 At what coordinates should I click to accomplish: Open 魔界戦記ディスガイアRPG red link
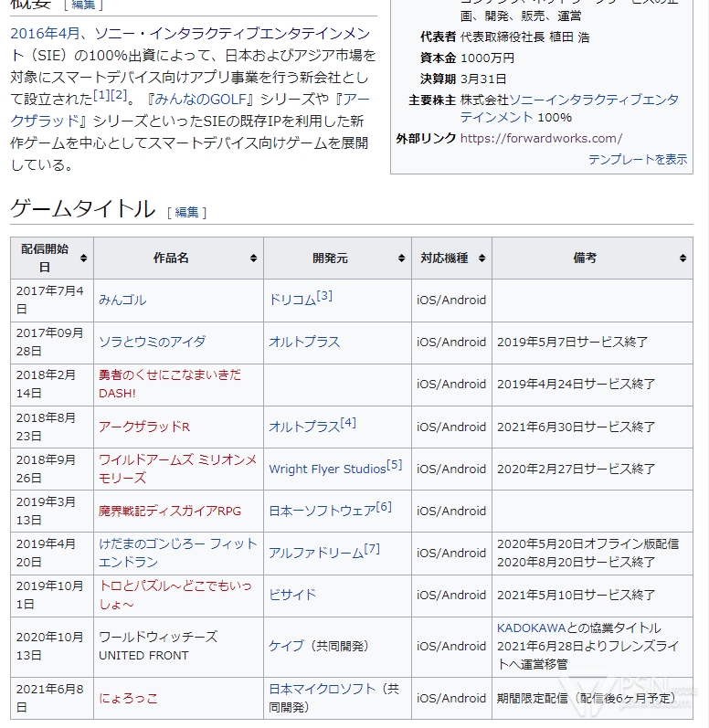click(170, 512)
